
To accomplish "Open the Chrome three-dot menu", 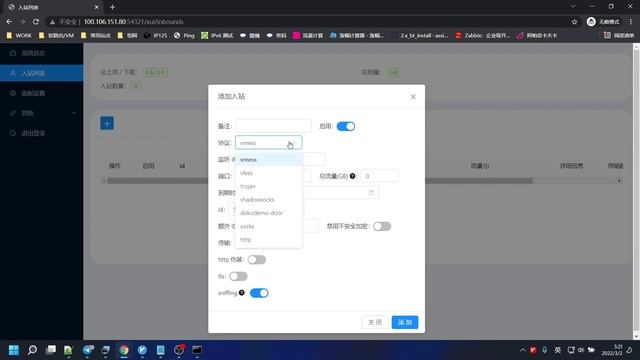I will [x=631, y=22].
